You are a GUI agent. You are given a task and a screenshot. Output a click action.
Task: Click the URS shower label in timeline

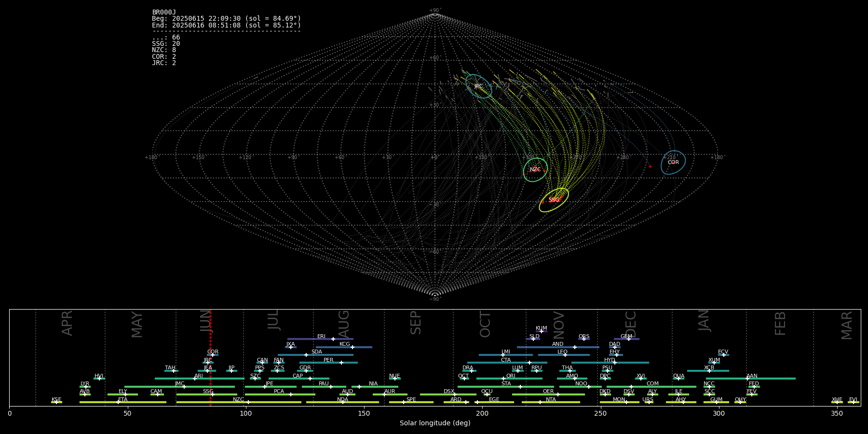(648, 400)
